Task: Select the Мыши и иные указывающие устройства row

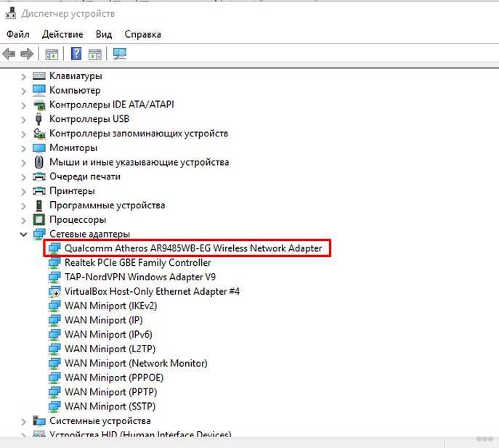Action: click(139, 162)
